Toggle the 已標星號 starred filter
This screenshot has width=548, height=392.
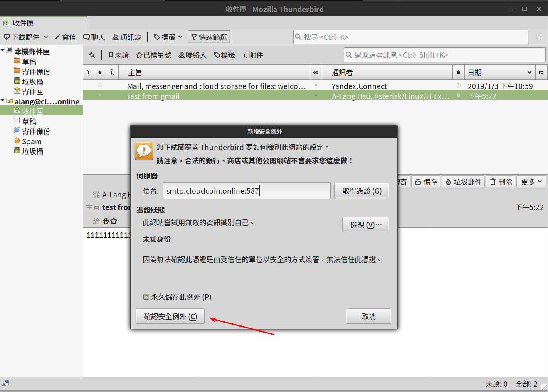pos(154,55)
